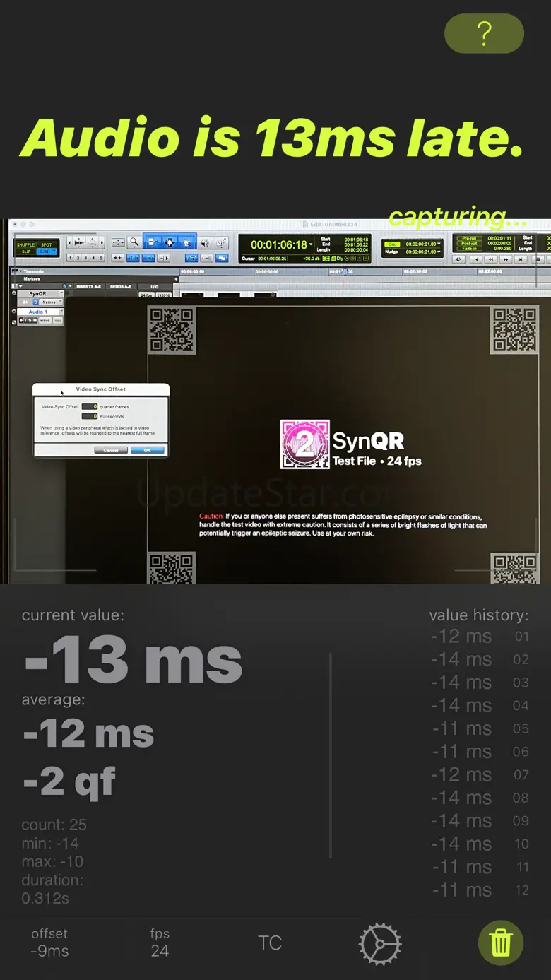Tap the TC timecode button
Viewport: 551px width, 980px height.
pyautogui.click(x=270, y=943)
